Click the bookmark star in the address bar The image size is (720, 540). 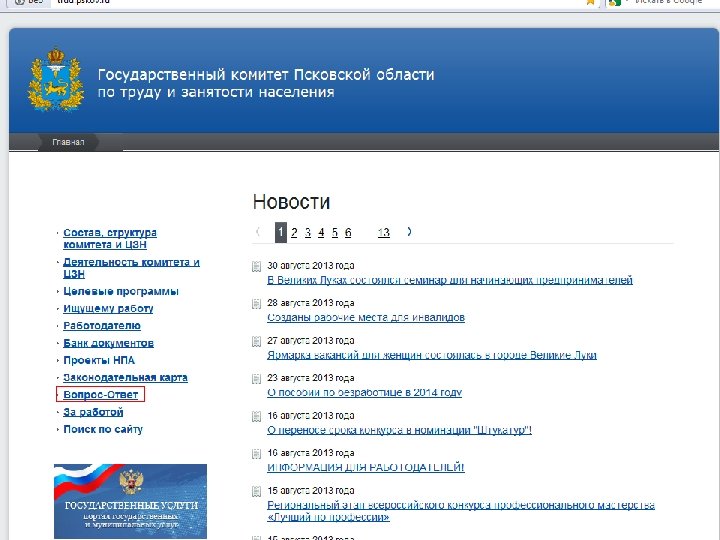591,2
